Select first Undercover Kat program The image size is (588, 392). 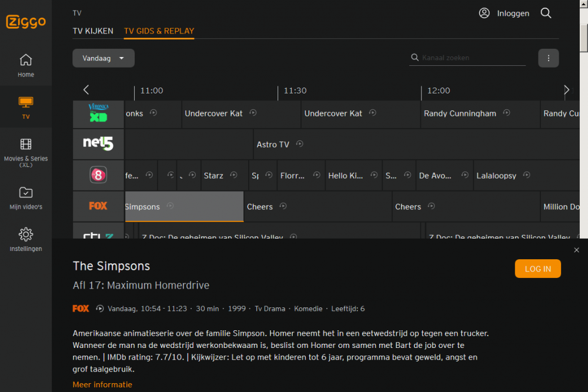click(x=241, y=113)
